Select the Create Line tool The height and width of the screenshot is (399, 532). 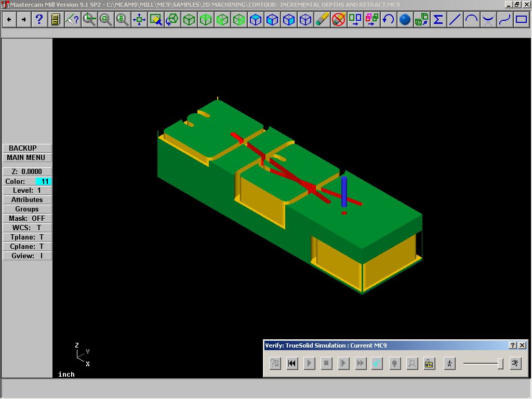(x=455, y=20)
